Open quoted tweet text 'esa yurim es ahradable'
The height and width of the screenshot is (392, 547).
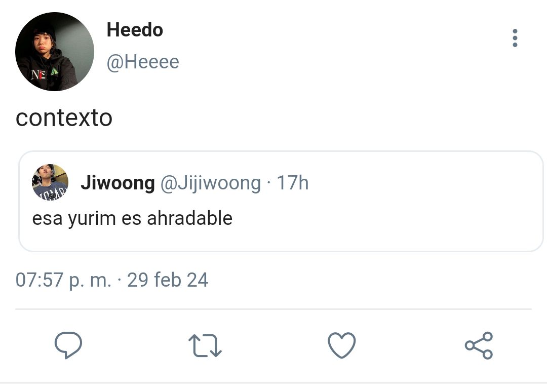(x=132, y=219)
